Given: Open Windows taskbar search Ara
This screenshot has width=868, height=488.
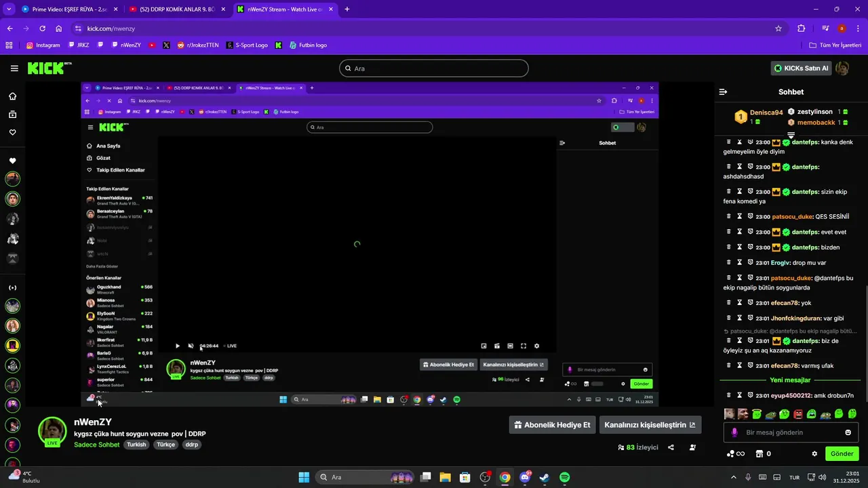Looking at the screenshot, I should (364, 477).
